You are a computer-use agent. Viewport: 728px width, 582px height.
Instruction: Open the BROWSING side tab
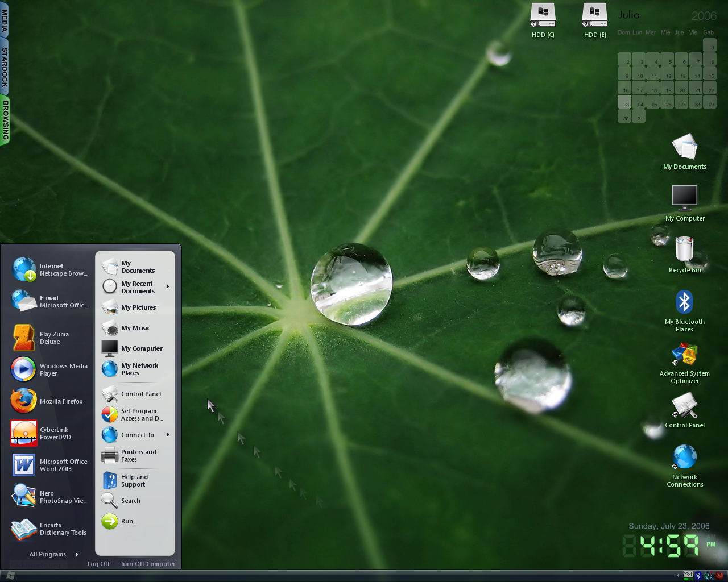(5, 120)
